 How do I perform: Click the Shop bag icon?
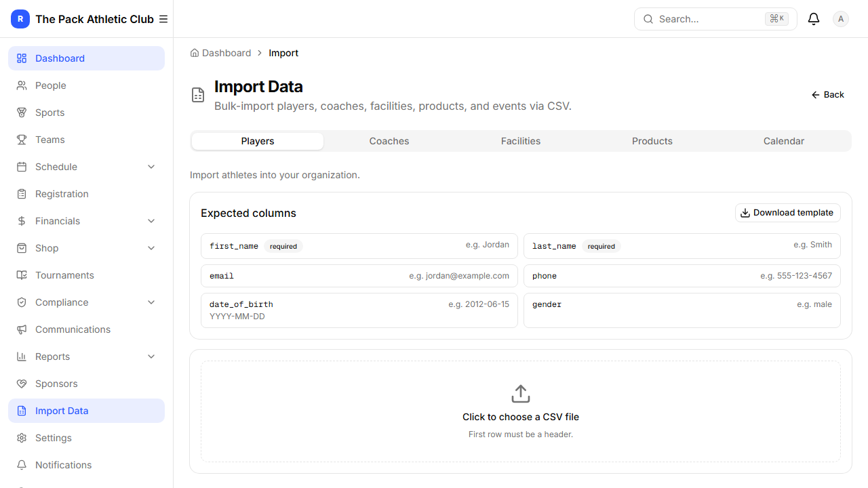pos(22,248)
